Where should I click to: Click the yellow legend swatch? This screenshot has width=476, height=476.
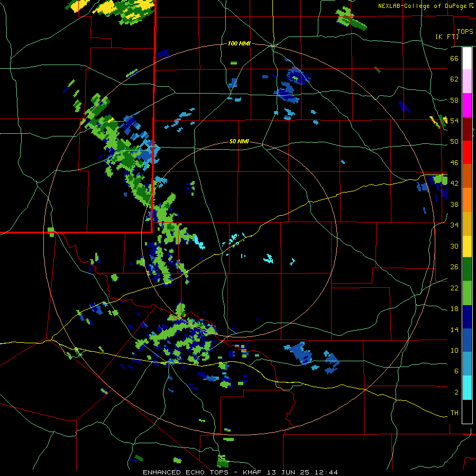click(467, 246)
